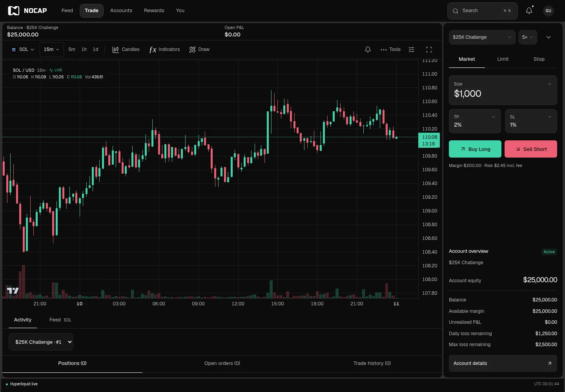The width and height of the screenshot is (565, 392).
Task: Open the Draw tools
Action: click(x=199, y=49)
